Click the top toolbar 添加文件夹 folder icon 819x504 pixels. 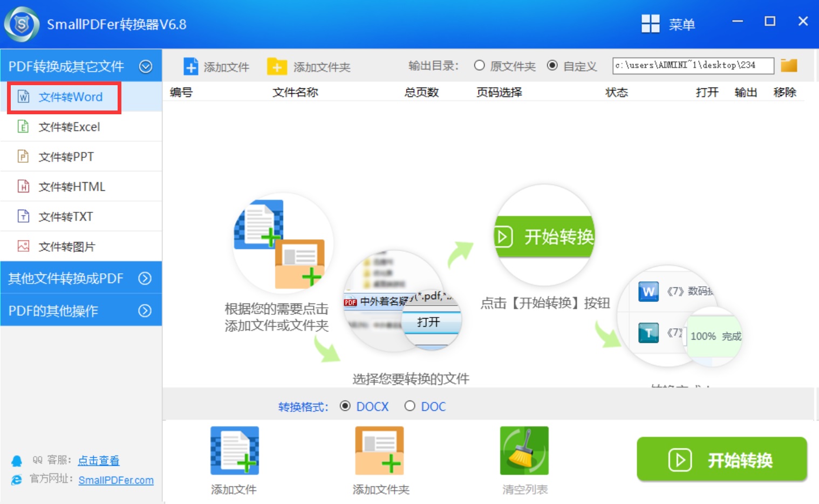tap(277, 66)
